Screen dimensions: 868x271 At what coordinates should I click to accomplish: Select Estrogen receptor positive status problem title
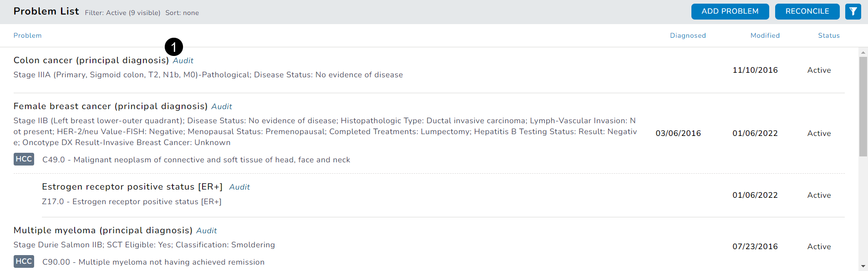click(132, 187)
